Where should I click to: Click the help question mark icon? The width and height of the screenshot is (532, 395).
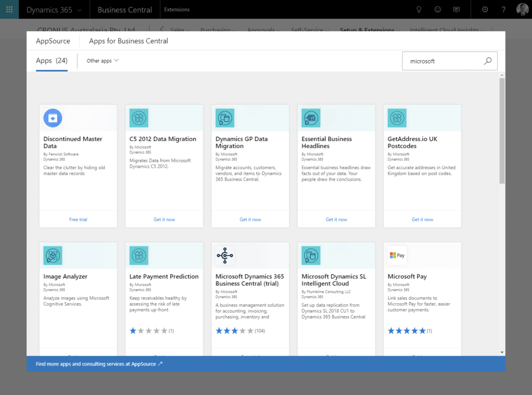(503, 9)
